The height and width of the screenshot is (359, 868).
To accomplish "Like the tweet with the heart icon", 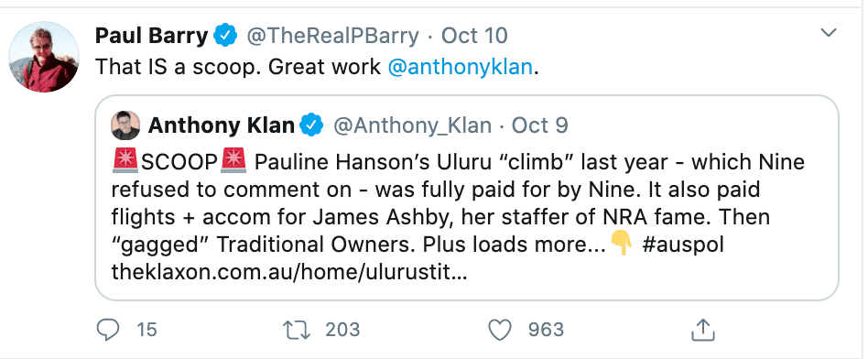I will coord(500,331).
